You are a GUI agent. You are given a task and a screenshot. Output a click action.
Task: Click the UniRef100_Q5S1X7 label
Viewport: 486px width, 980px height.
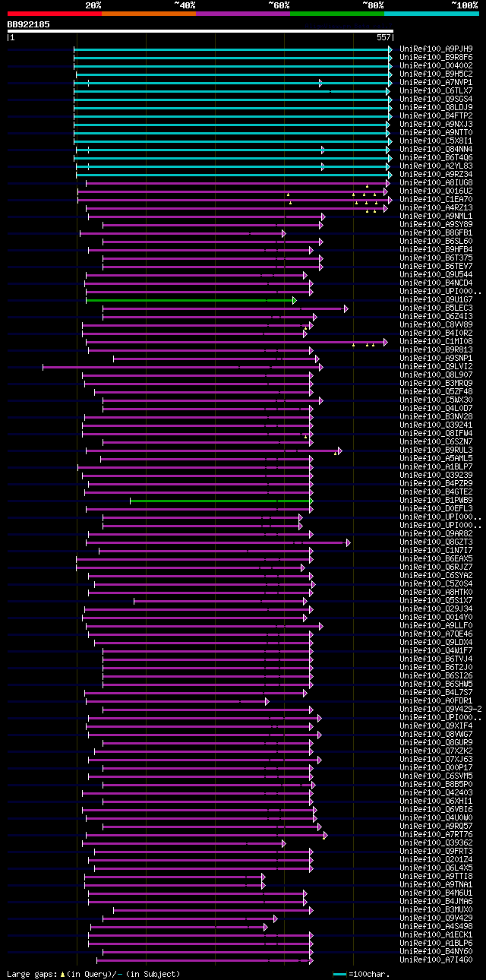(436, 601)
